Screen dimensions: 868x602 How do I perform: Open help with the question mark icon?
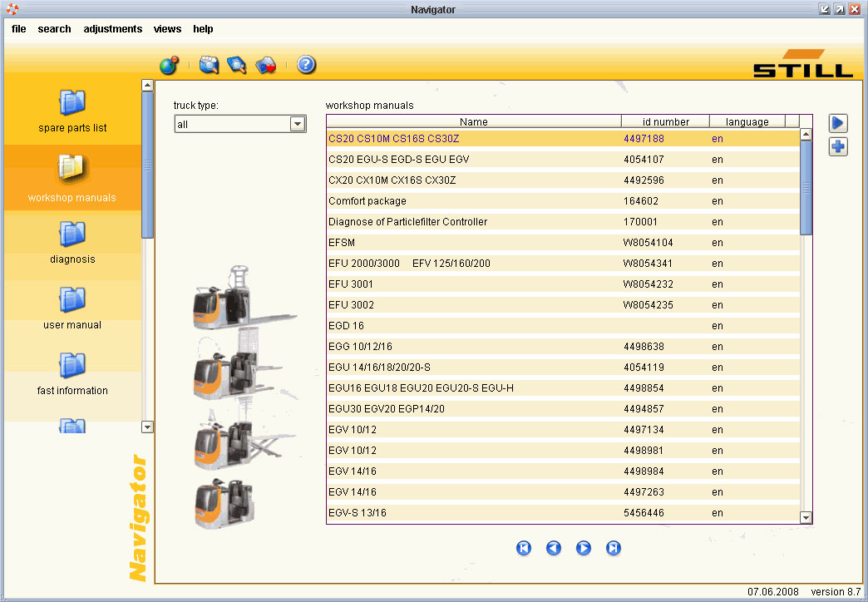click(306, 65)
